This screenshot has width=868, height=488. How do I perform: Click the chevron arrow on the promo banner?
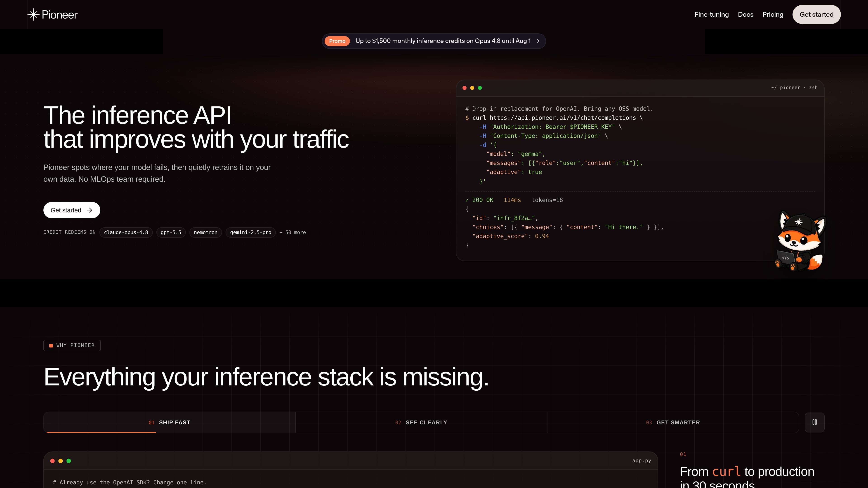[x=538, y=41]
